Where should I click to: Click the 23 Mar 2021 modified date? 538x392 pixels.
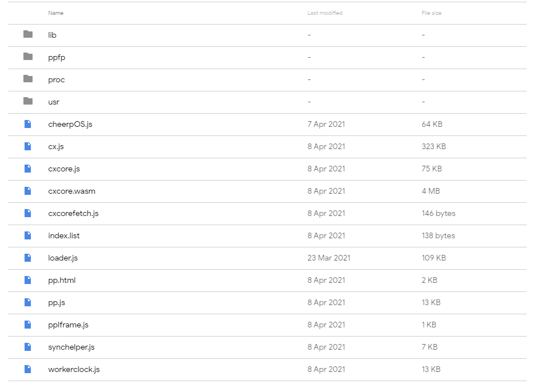[329, 258]
